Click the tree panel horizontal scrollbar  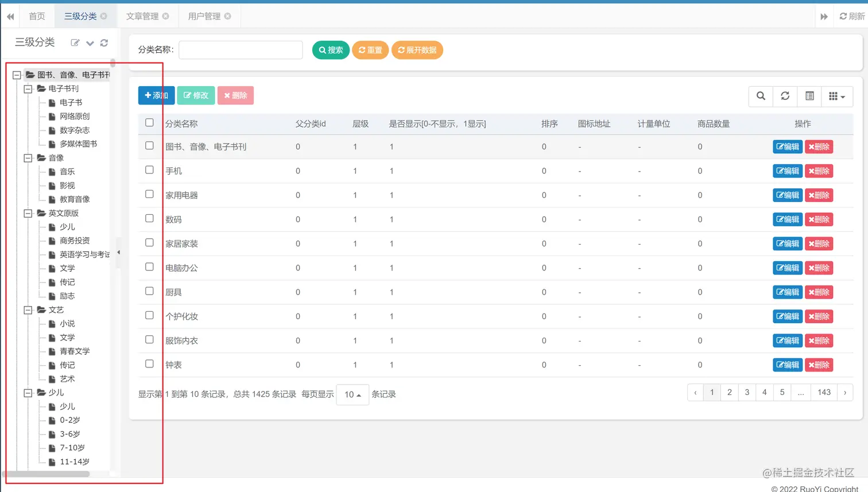[46, 474]
